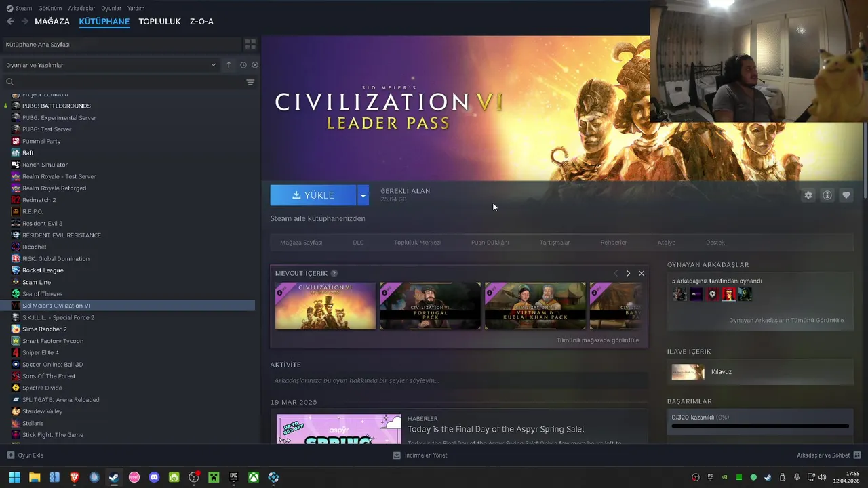The image size is (868, 488).
Task: Open Portugal Pack thumbnail
Action: [431, 306]
